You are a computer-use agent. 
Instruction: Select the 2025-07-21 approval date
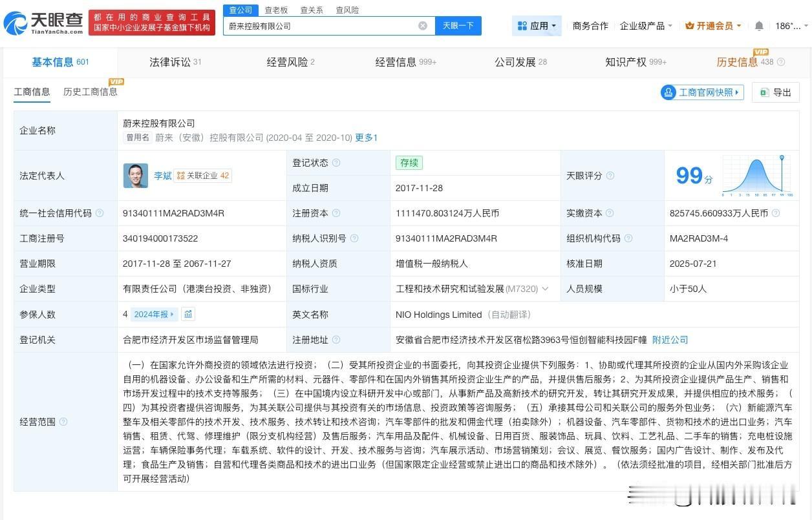pos(694,264)
